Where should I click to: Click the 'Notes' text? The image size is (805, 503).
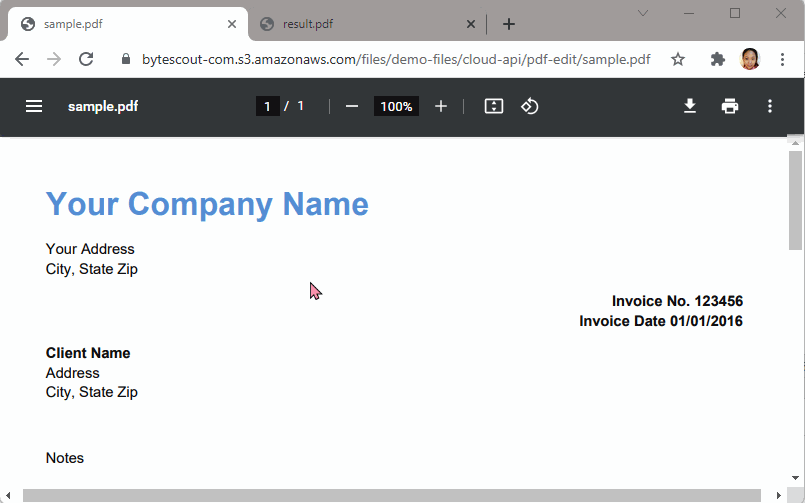[x=65, y=458]
